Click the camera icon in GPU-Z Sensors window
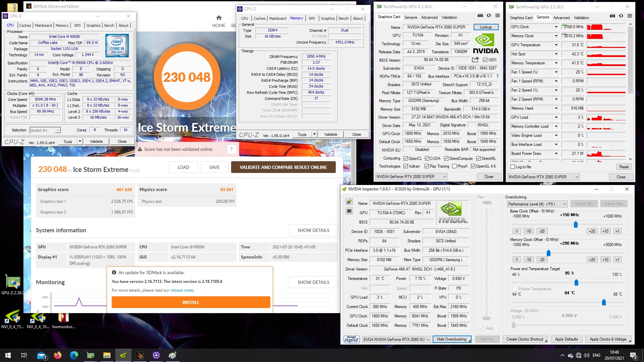Image resolution: width=644 pixels, height=362 pixels. (x=612, y=16)
